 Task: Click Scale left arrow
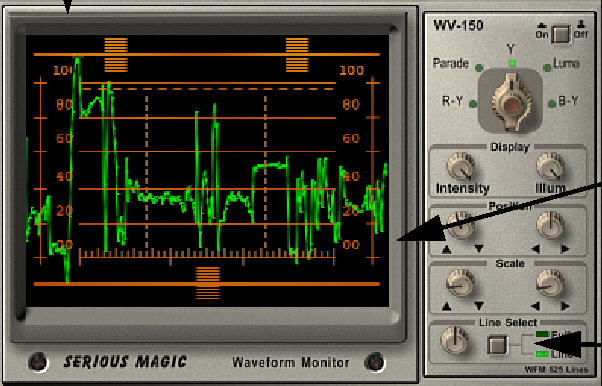pos(536,306)
